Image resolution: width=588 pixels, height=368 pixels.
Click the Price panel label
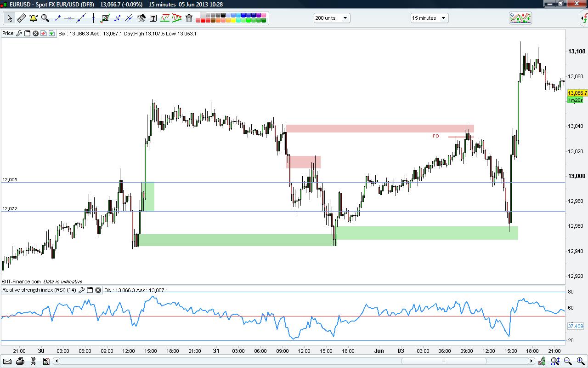click(x=8, y=34)
